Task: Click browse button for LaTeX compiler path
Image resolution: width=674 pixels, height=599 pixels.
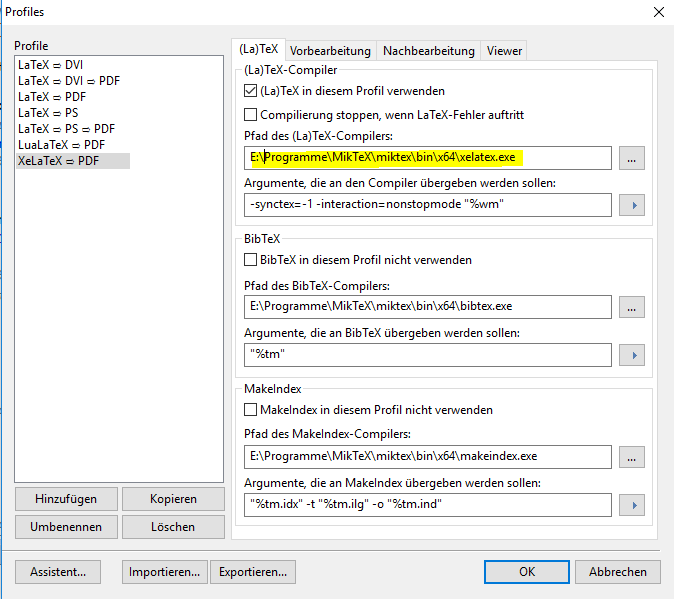Action: 630,158
